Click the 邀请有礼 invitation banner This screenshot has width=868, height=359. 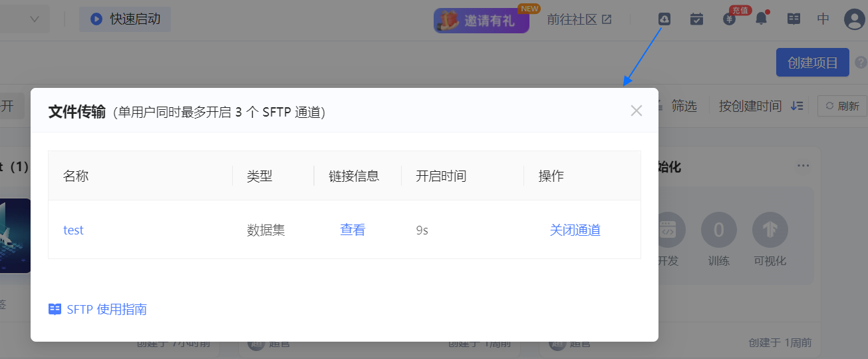tap(481, 21)
